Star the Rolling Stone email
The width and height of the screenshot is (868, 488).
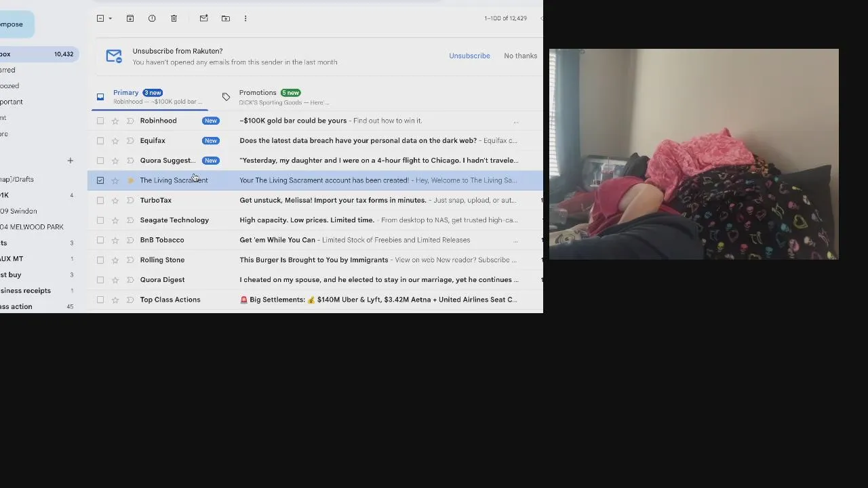[115, 260]
